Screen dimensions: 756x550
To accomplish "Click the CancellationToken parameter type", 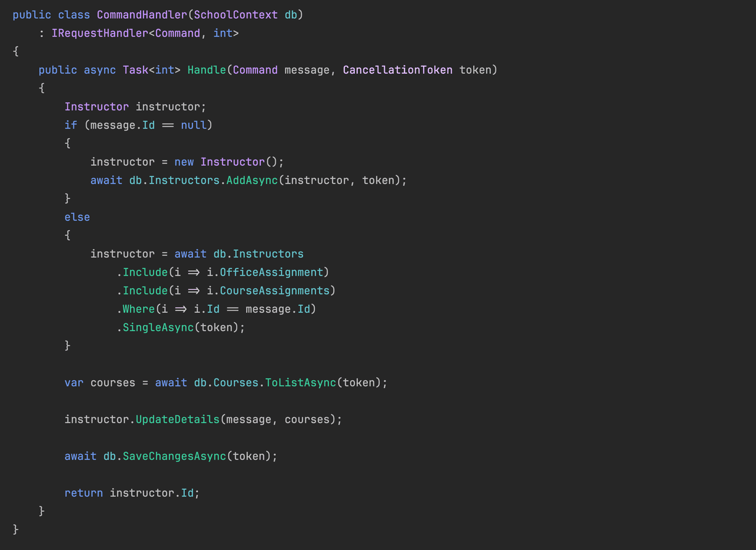I will [397, 70].
